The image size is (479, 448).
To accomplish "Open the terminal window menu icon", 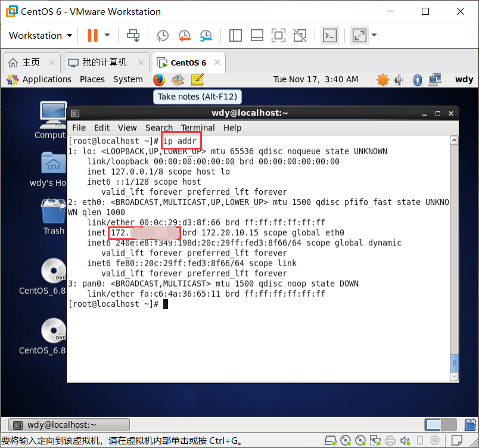I will 75,113.
